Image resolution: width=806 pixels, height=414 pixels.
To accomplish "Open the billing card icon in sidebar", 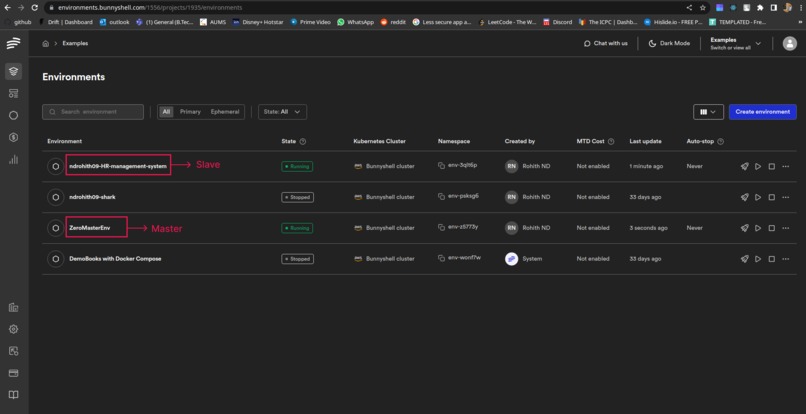I will (x=13, y=373).
